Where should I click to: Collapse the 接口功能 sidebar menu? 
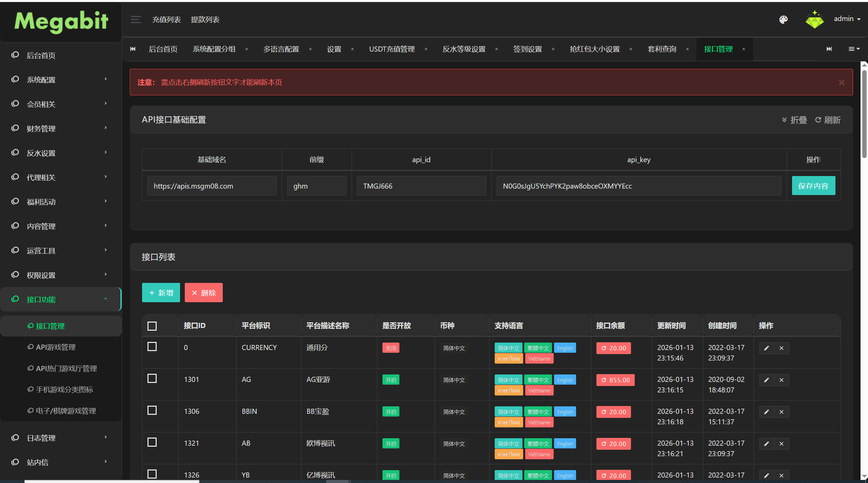60,300
